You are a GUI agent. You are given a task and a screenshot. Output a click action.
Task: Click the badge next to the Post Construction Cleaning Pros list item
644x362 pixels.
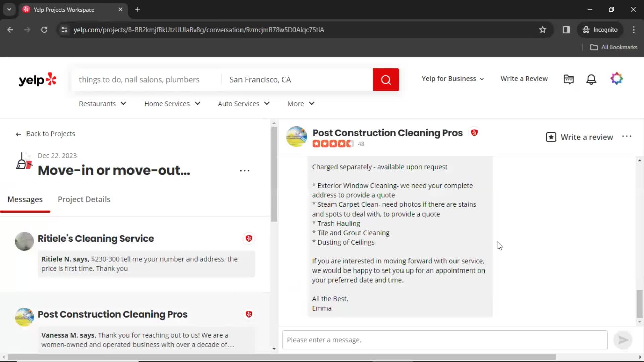(x=249, y=314)
